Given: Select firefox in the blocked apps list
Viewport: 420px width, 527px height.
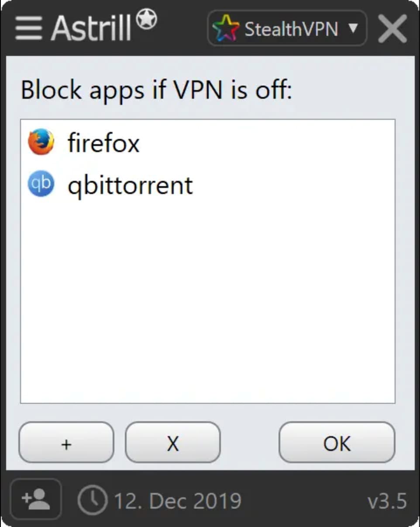Looking at the screenshot, I should pos(103,143).
